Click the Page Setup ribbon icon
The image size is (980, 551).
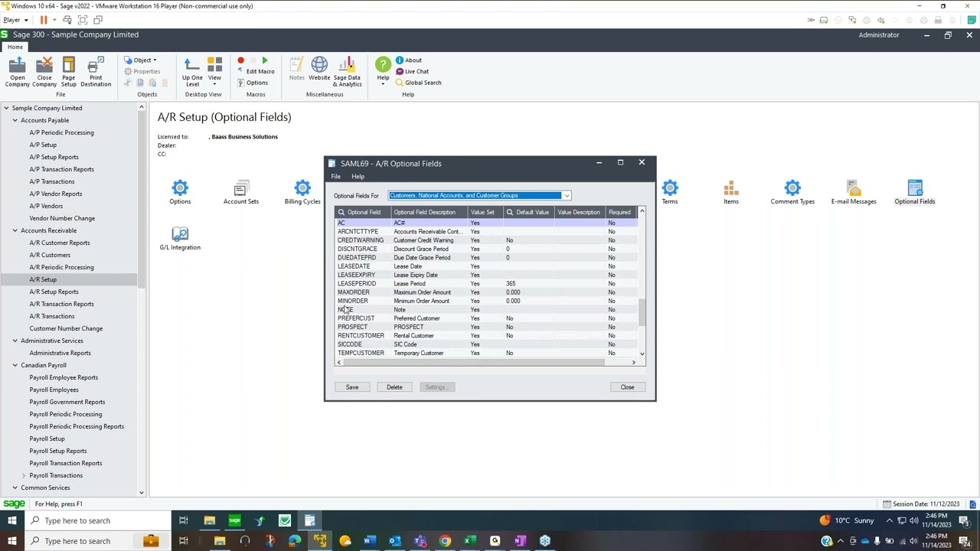coord(69,71)
